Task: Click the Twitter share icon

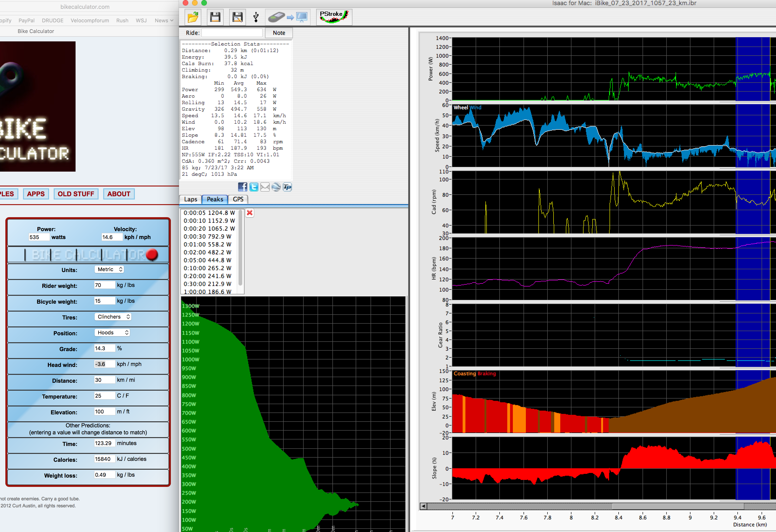Action: click(253, 187)
